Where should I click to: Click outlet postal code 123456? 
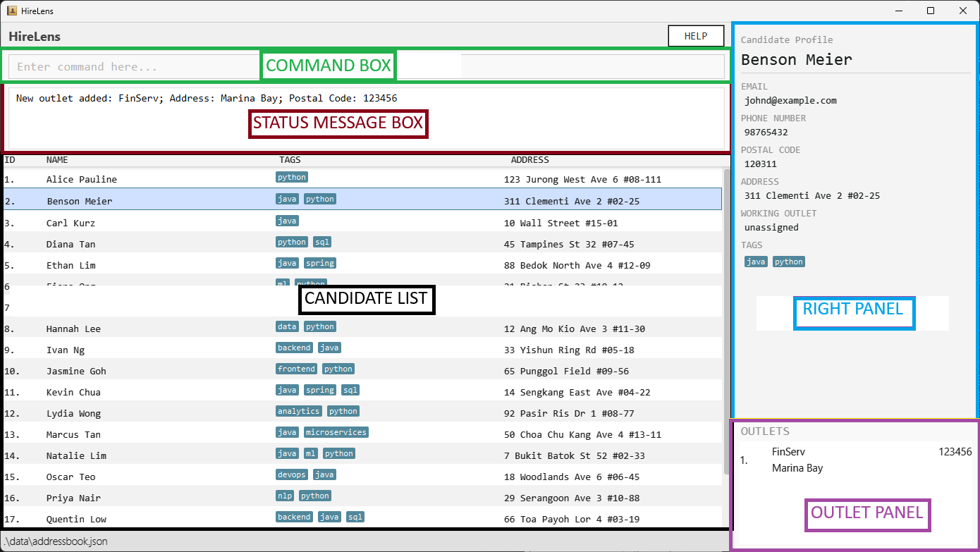coord(955,452)
